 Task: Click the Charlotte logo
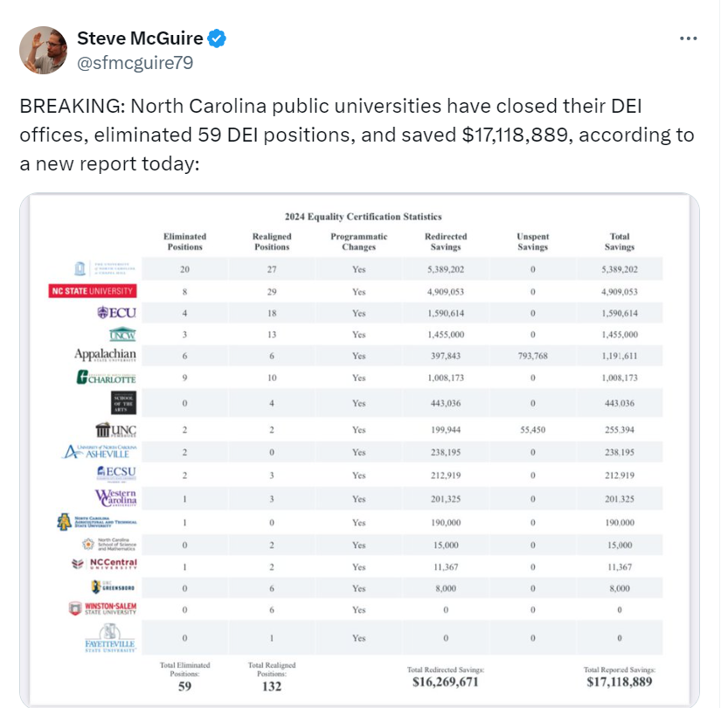pos(107,378)
